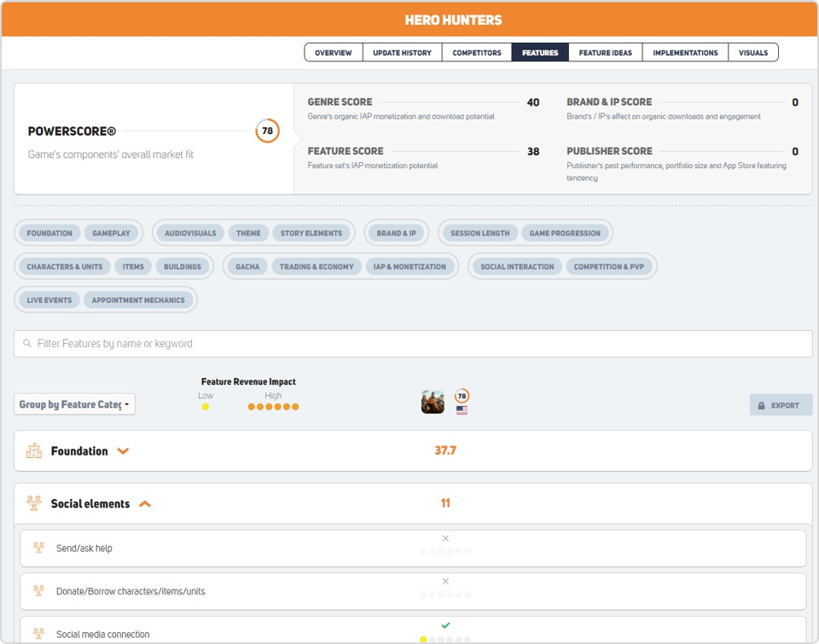
Task: Select the Appointment Mechanics filter chip
Action: (138, 299)
